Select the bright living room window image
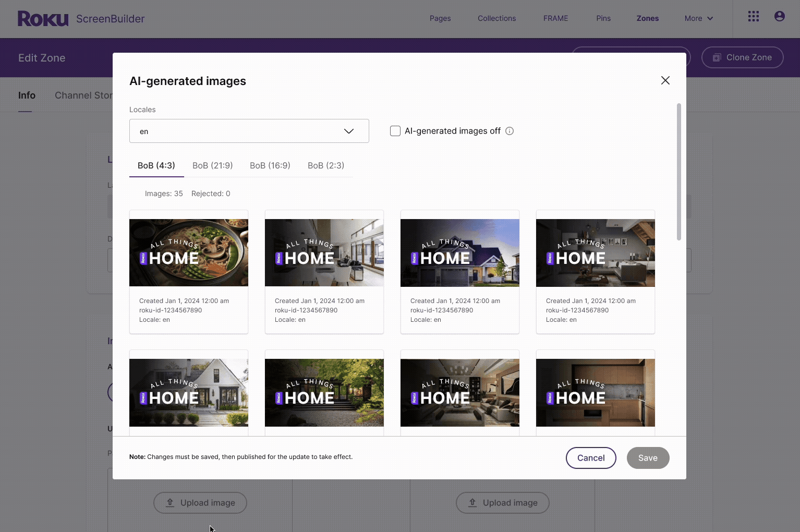The image size is (800, 532). coord(324,252)
